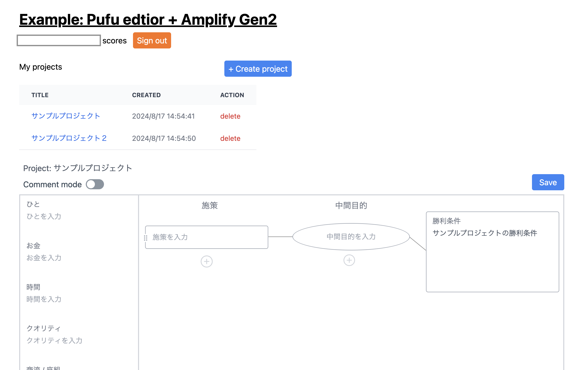Click the 中間目的を入力 ellipse field

(351, 237)
